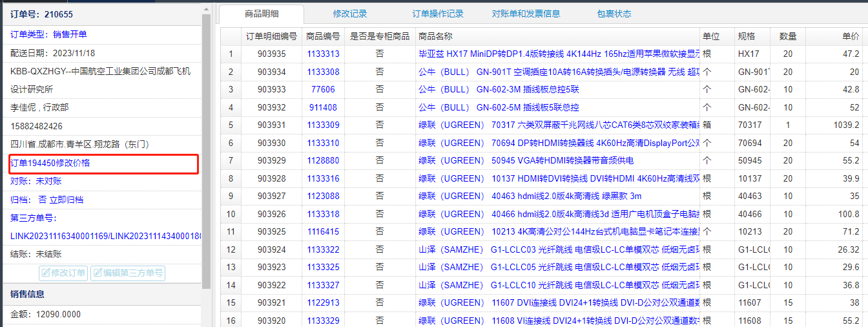Click the 立即归档 link
This screenshot has width=868, height=327.
(67, 200)
